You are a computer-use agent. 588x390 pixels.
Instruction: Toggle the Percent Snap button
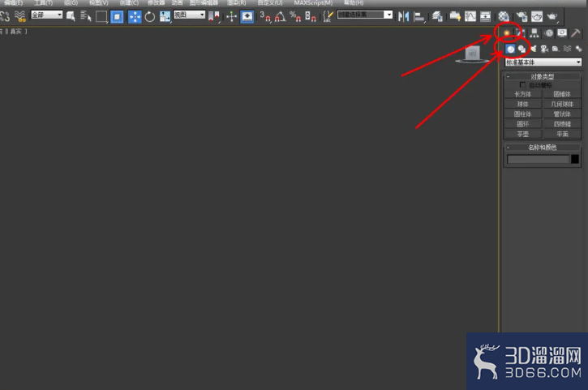point(295,16)
